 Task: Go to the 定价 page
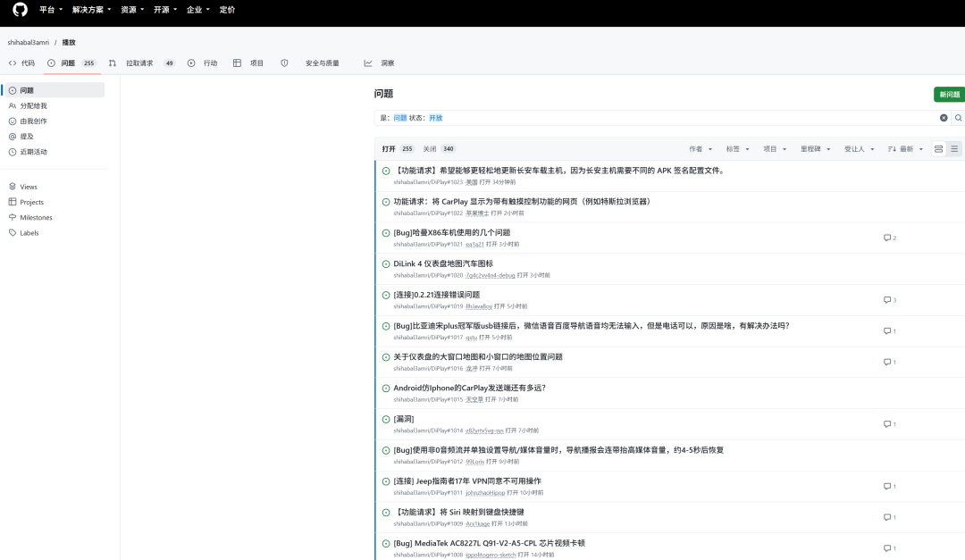pos(227,10)
